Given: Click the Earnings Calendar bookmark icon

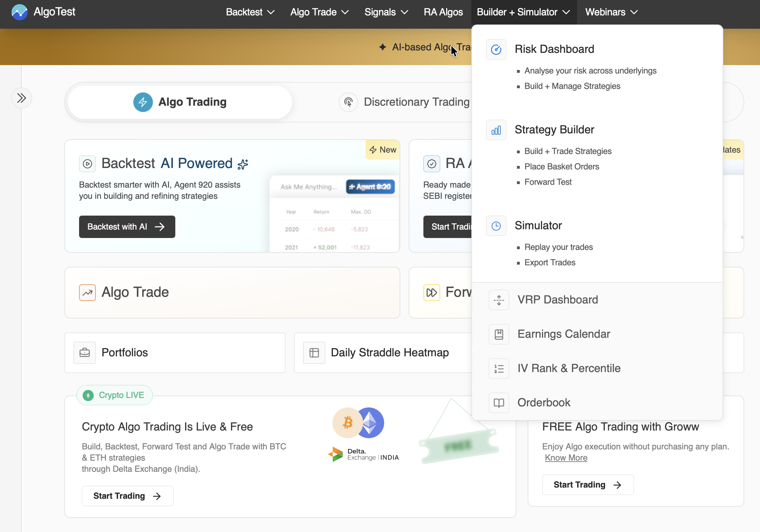Looking at the screenshot, I should click(499, 334).
